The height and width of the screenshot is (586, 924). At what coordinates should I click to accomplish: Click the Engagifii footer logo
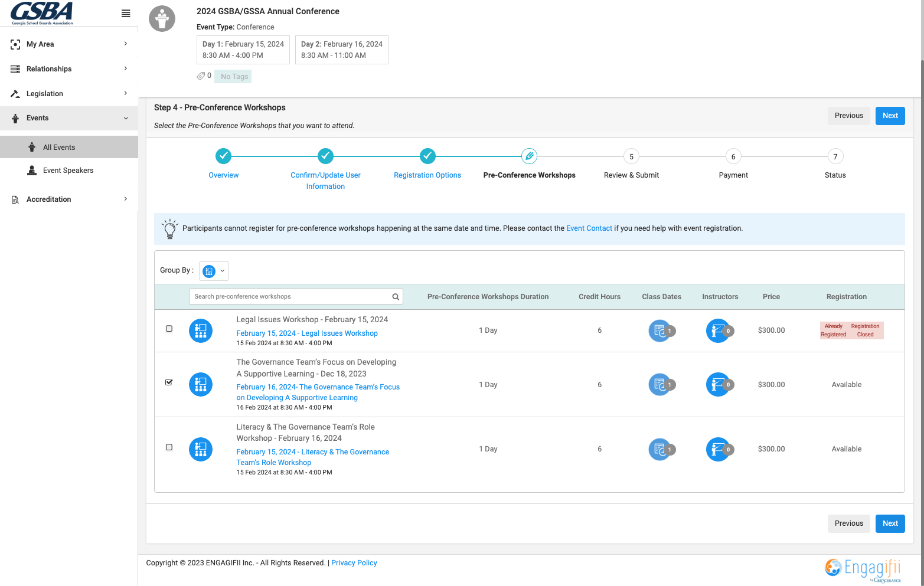pos(863,569)
